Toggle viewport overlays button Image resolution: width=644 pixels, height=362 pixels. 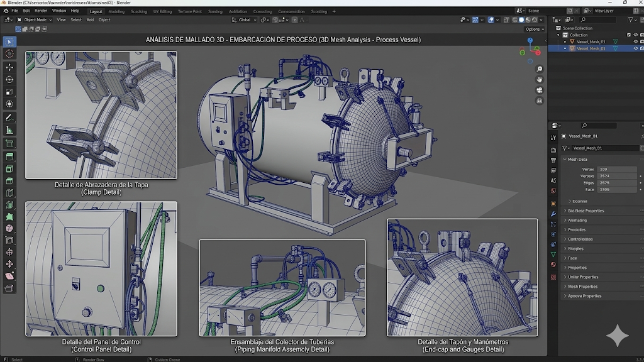491,19
